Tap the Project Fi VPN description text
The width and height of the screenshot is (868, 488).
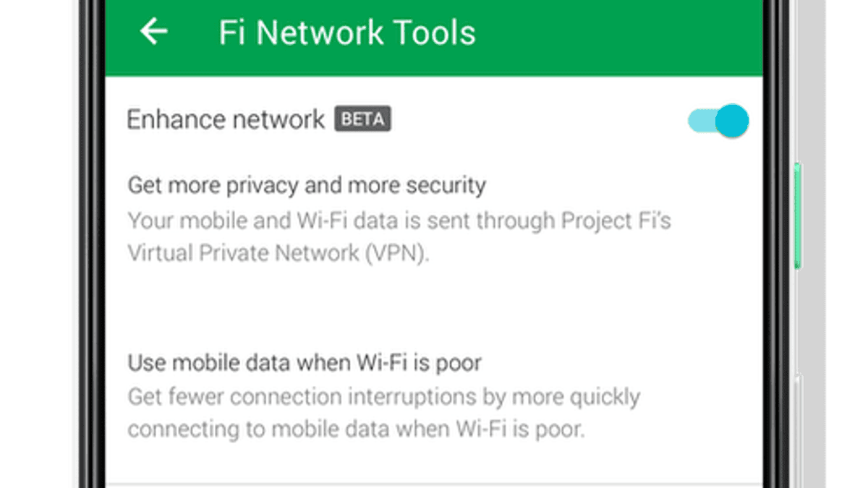coord(399,236)
